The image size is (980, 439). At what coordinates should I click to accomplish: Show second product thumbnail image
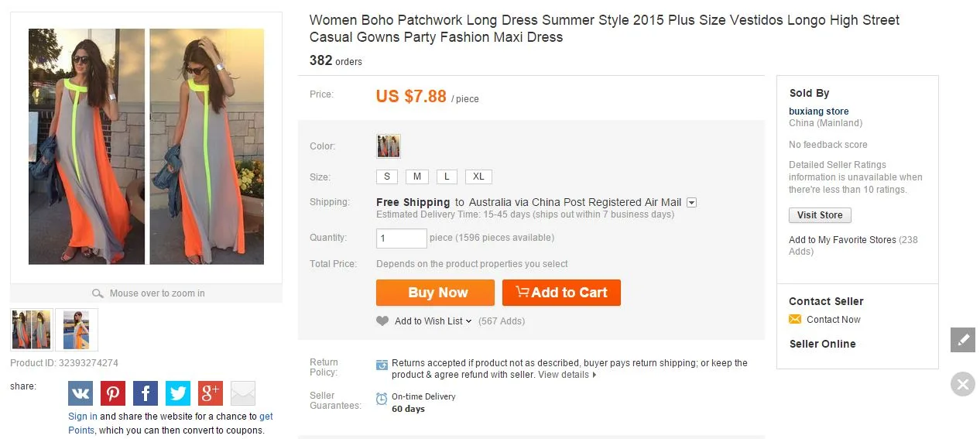(x=77, y=330)
